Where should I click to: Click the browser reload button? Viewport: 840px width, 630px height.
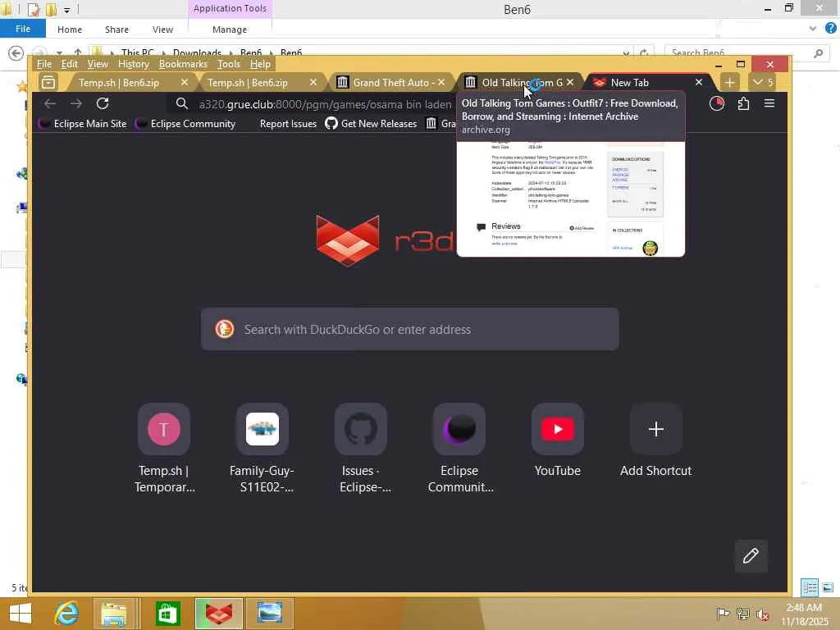(103, 103)
